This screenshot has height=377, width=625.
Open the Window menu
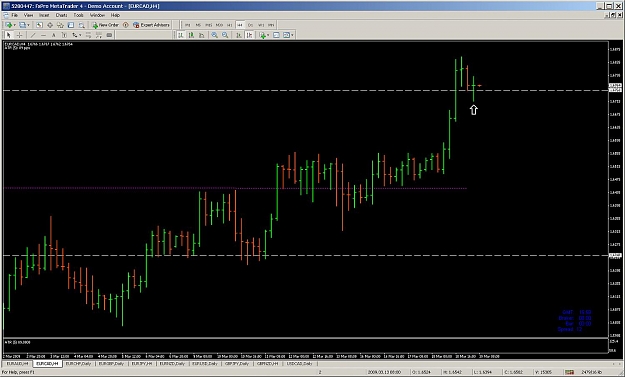pyautogui.click(x=97, y=15)
